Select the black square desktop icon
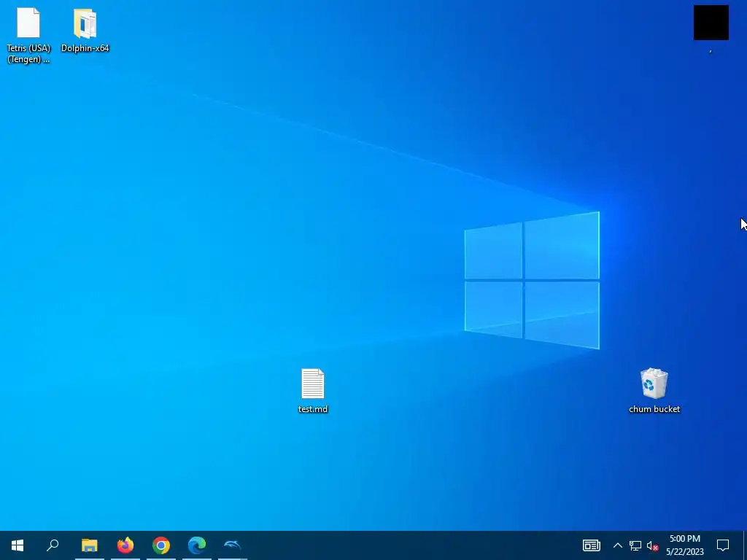The height and width of the screenshot is (560, 747). pyautogui.click(x=711, y=23)
